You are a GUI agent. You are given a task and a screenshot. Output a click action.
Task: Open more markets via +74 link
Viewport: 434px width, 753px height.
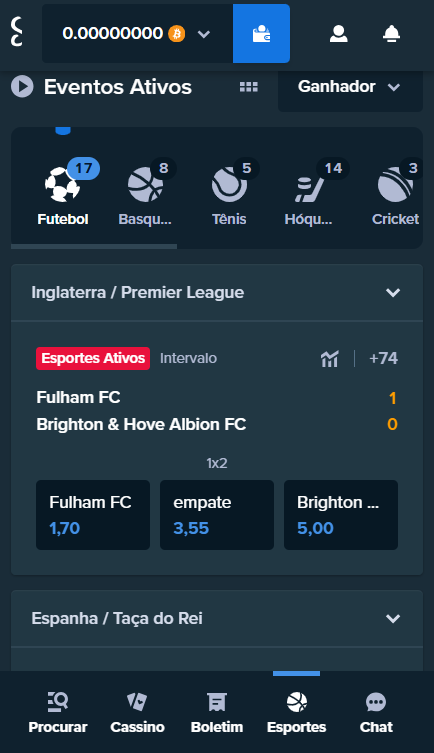pyautogui.click(x=383, y=358)
